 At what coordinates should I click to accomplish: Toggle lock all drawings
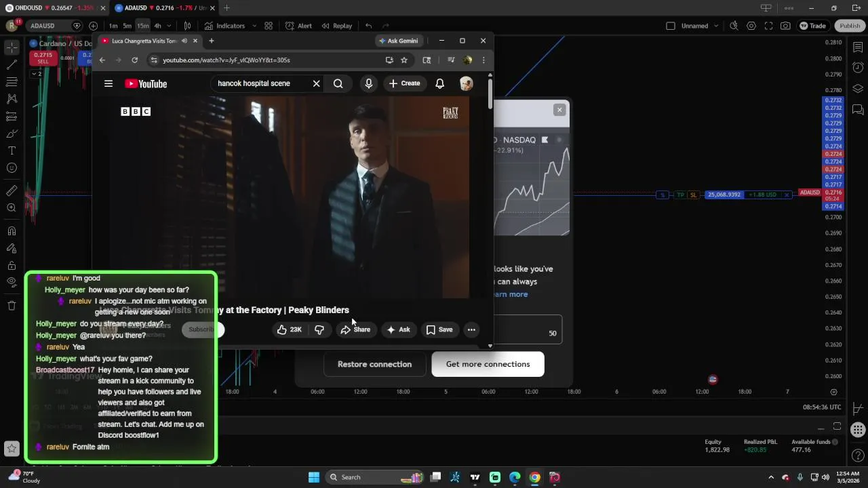[12, 266]
